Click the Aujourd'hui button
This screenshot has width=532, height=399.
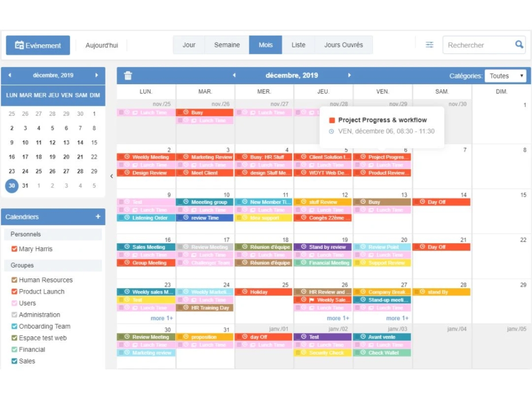tap(102, 45)
